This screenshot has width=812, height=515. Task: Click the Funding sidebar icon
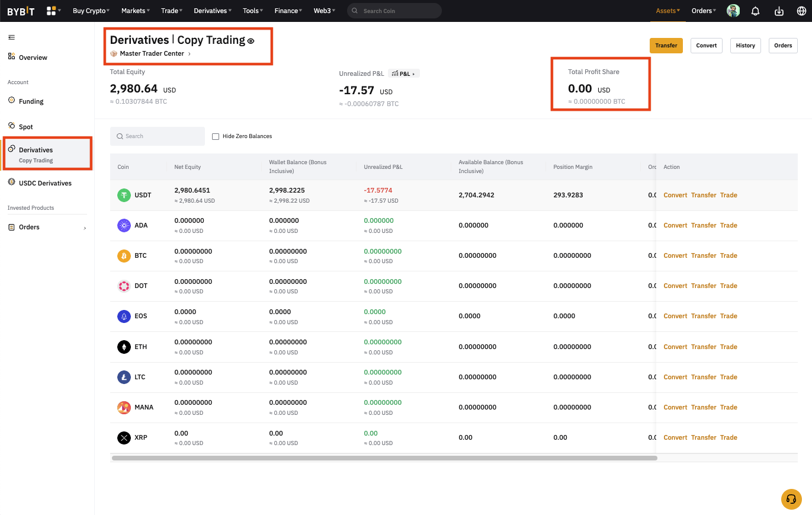click(11, 100)
